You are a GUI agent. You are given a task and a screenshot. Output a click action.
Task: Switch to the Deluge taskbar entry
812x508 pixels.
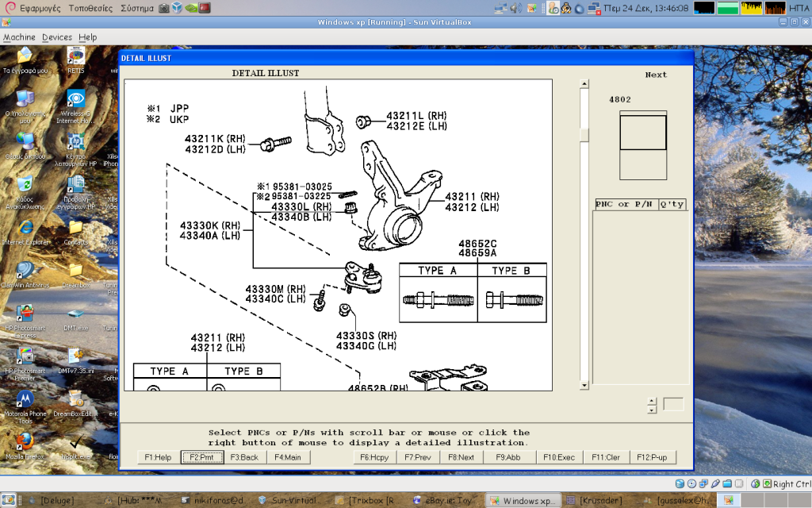pyautogui.click(x=52, y=500)
